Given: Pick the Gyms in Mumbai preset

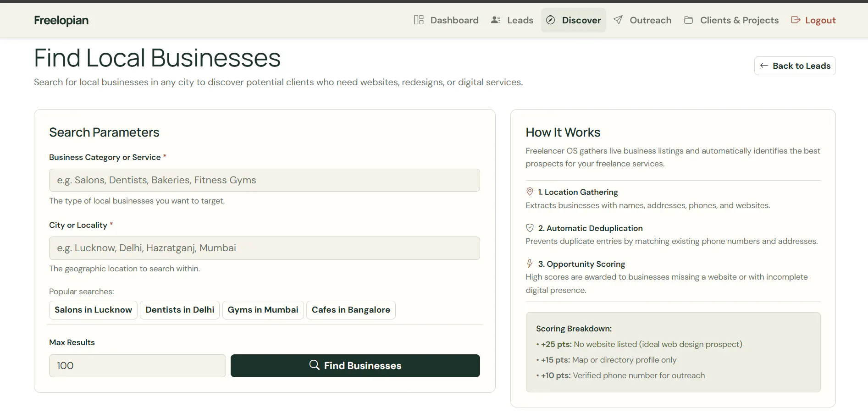Looking at the screenshot, I should [x=263, y=310].
